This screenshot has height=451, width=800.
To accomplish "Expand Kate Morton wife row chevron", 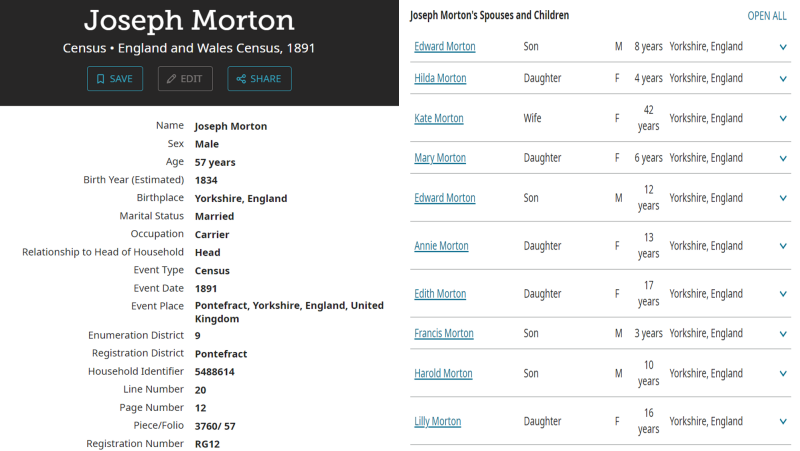I will 783,118.
